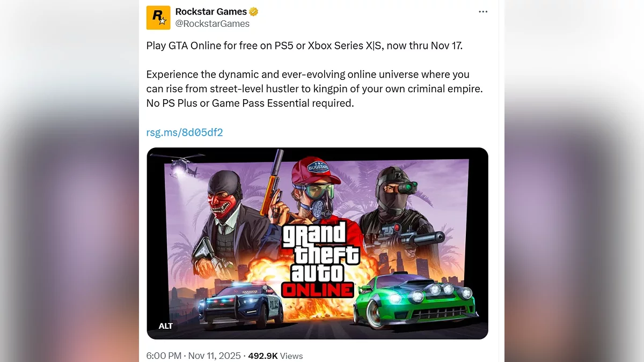The width and height of the screenshot is (644, 362).
Task: Click the gold verified badge
Action: [x=254, y=12]
